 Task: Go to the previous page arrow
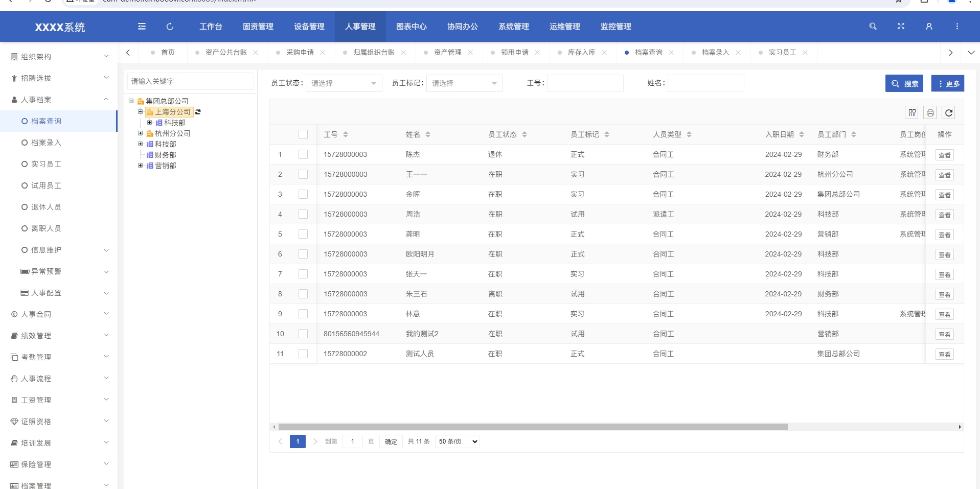(x=280, y=441)
